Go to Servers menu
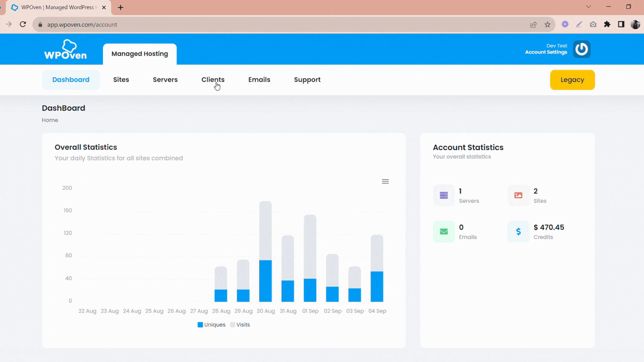The image size is (644, 362). tap(165, 80)
